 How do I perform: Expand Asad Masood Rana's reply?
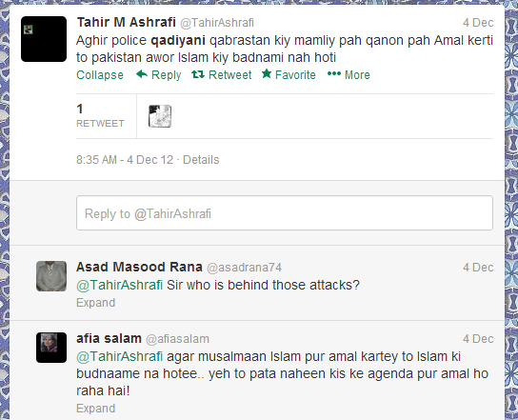tap(96, 302)
